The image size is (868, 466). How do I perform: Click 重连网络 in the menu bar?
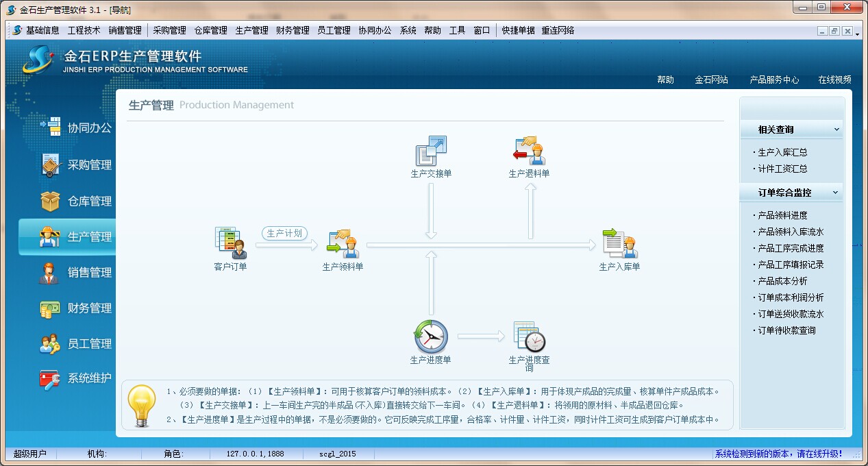coord(558,30)
